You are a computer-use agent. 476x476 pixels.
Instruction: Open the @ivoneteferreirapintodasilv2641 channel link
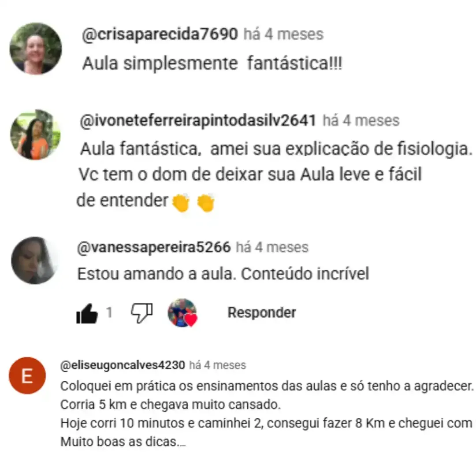tap(198, 120)
